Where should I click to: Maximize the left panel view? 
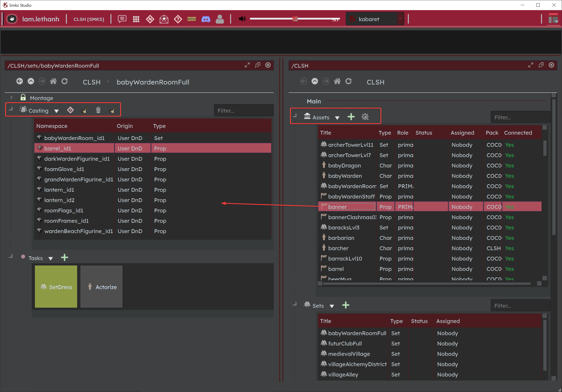247,65
